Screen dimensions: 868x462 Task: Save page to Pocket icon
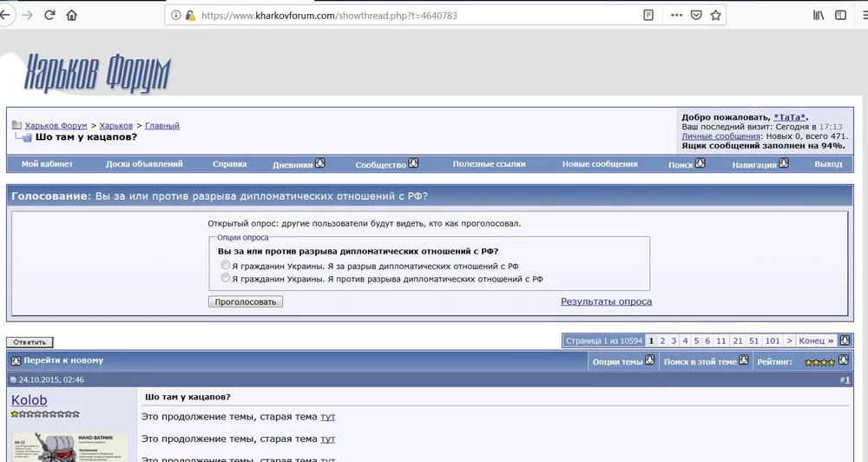[x=696, y=15]
